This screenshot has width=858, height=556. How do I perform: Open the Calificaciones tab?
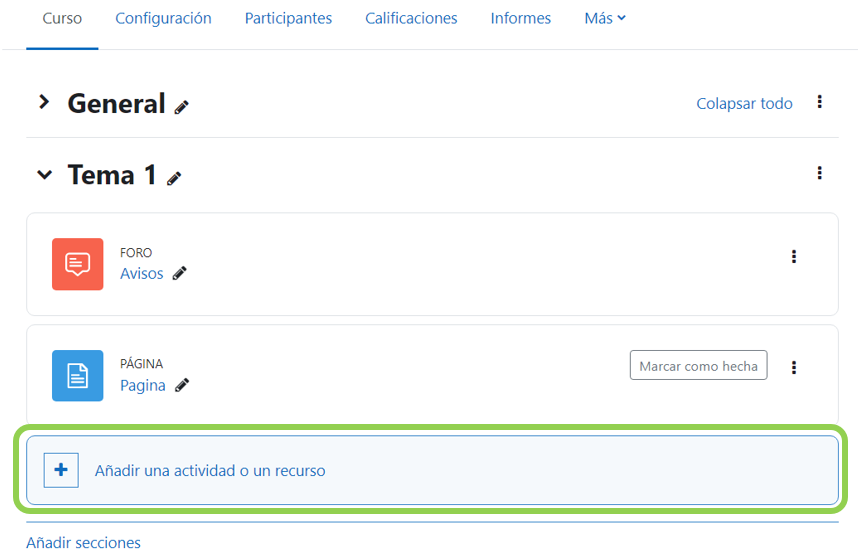411,18
